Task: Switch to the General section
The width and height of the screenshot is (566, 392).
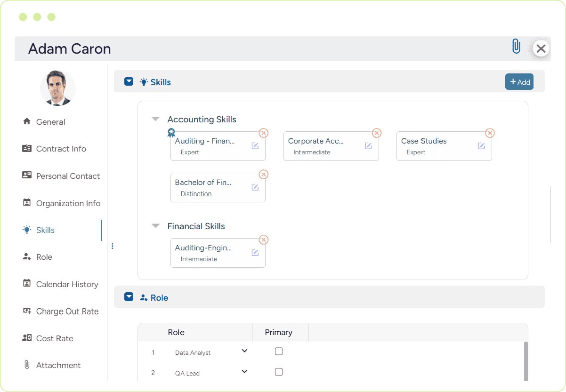Action: point(50,122)
